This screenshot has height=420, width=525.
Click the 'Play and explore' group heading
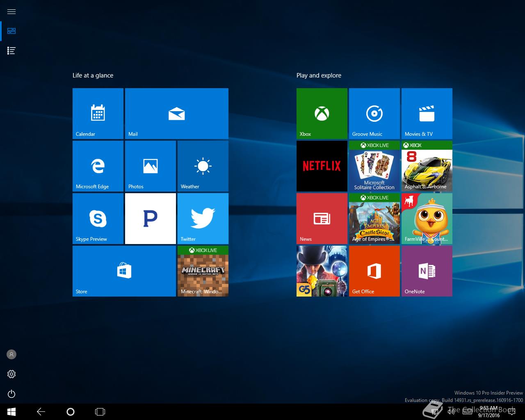point(319,75)
